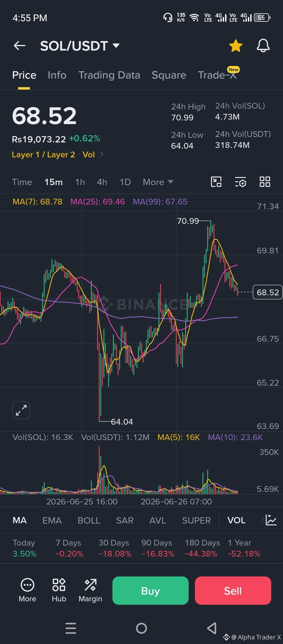This screenshot has height=644, width=283.
Task: Select the Time chart interval
Action: (22, 182)
